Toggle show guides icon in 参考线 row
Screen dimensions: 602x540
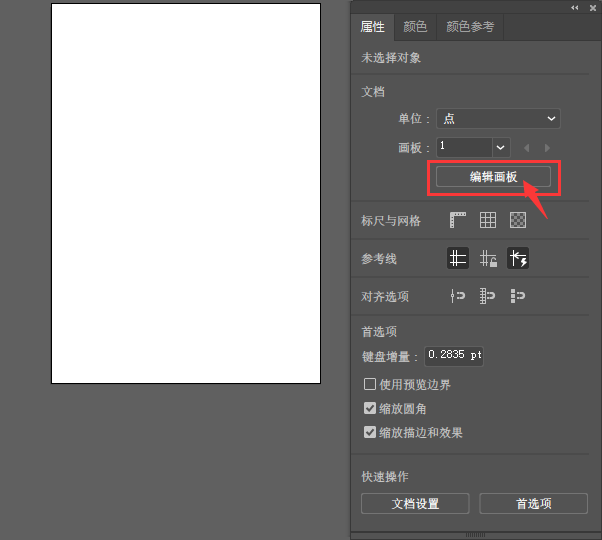(x=458, y=258)
